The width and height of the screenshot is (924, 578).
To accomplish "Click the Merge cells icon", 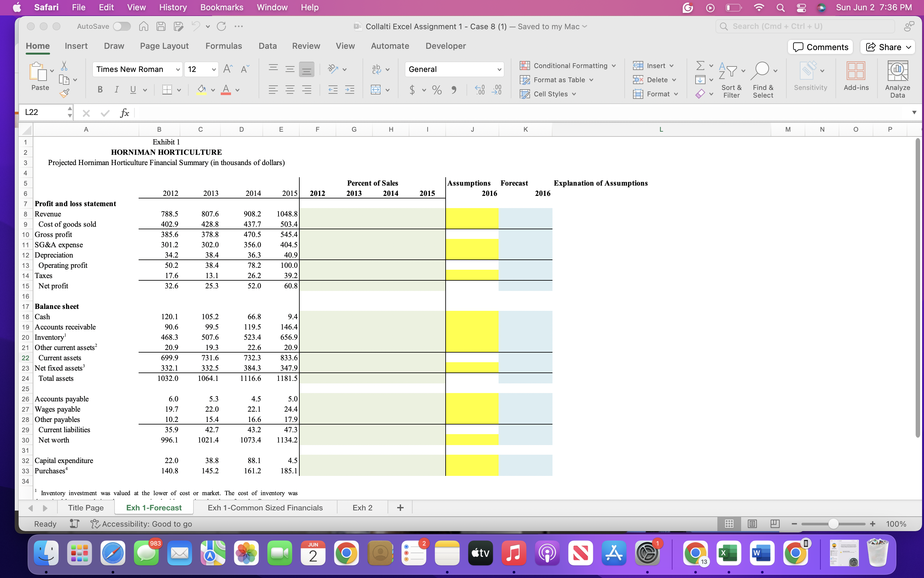I will tap(376, 90).
